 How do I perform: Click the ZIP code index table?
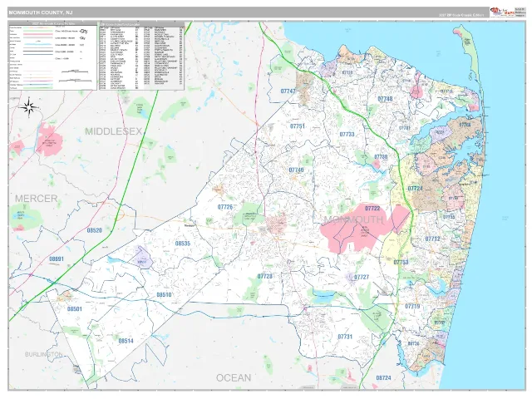coord(141,56)
